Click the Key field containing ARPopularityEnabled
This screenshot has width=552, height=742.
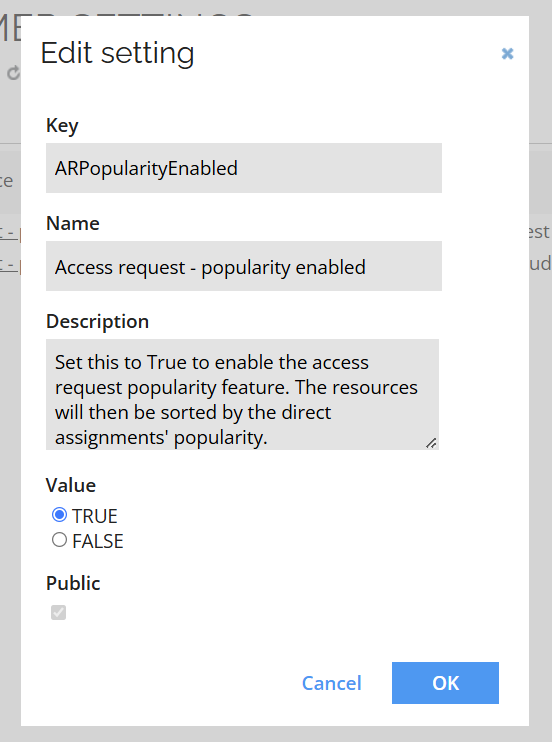[244, 168]
